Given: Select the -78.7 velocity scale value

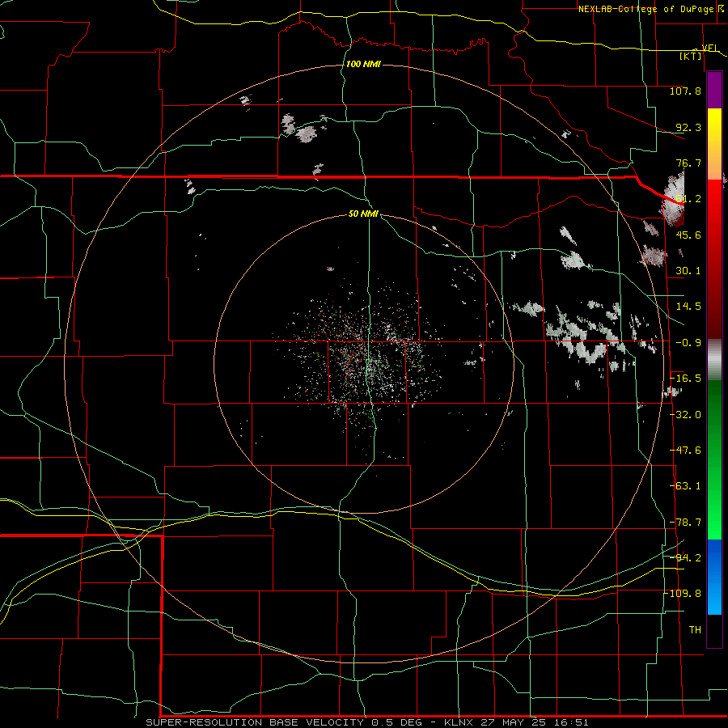Looking at the screenshot, I should 685,523.
